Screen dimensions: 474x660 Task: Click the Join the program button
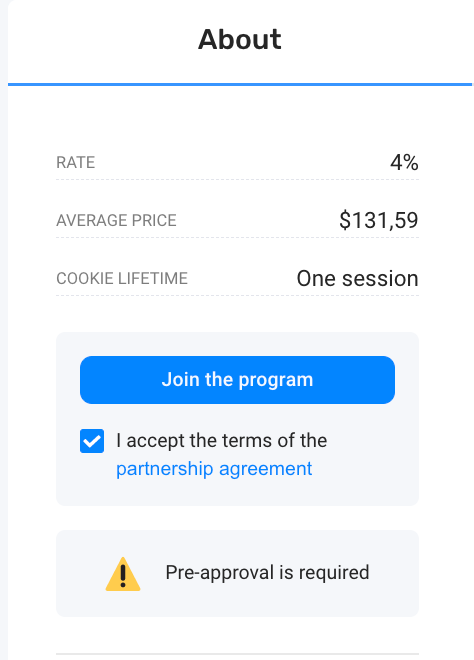[x=237, y=380]
